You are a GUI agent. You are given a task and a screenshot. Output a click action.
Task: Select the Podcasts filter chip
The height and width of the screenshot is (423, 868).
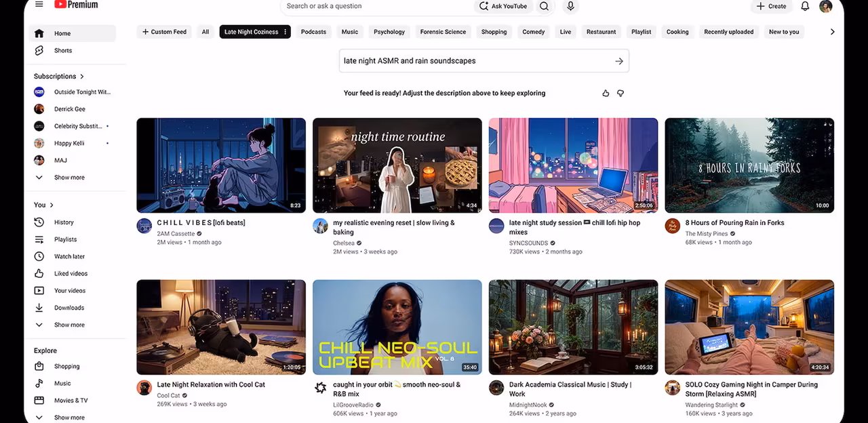(x=313, y=32)
